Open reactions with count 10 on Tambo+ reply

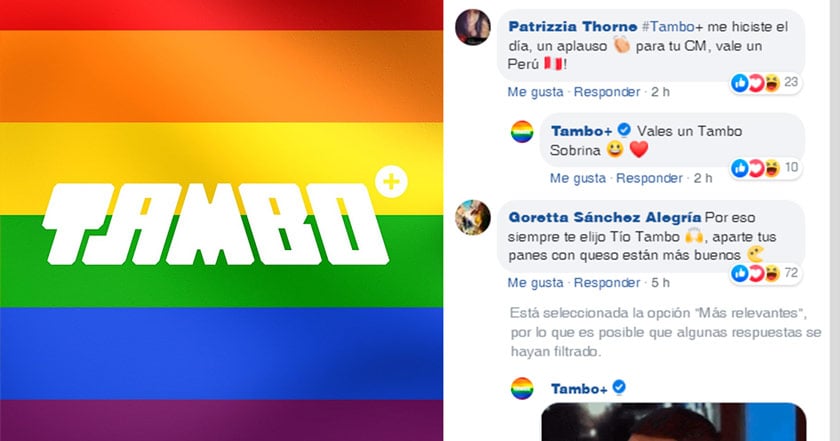pyautogui.click(x=766, y=168)
